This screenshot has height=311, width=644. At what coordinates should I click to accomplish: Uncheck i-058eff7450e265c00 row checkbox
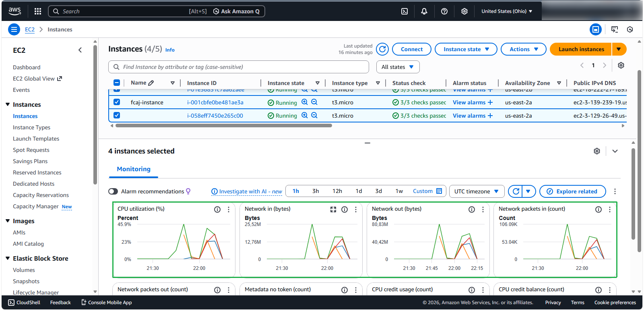[x=117, y=115]
